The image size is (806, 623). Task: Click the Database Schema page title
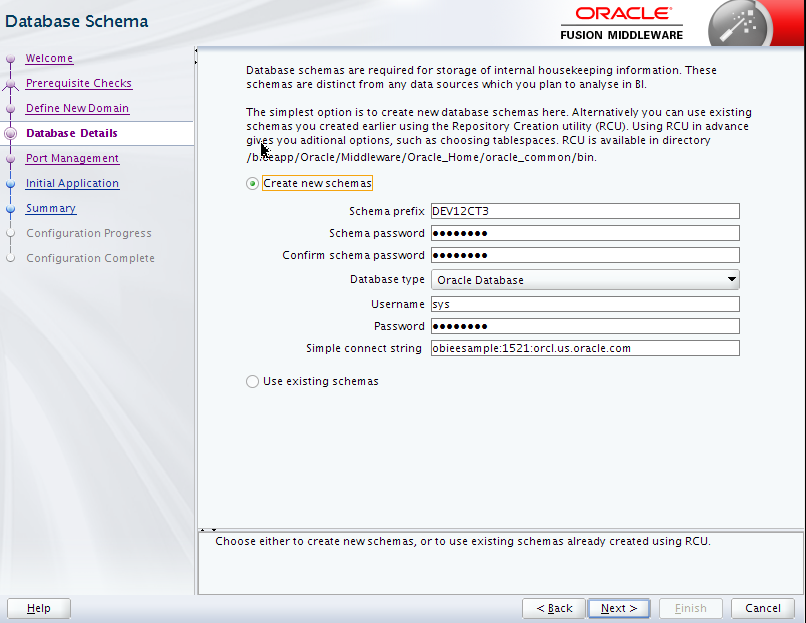pos(77,21)
